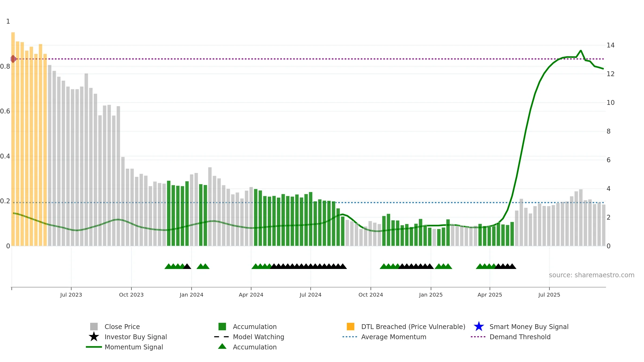644x362 pixels.
Task: Click the green Accumulation triangle legend icon
Action: [x=222, y=346]
